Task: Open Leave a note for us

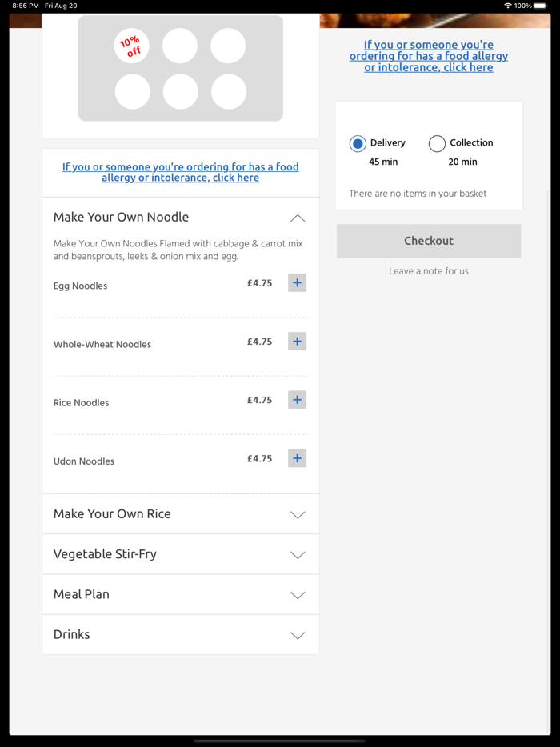Action: (429, 271)
